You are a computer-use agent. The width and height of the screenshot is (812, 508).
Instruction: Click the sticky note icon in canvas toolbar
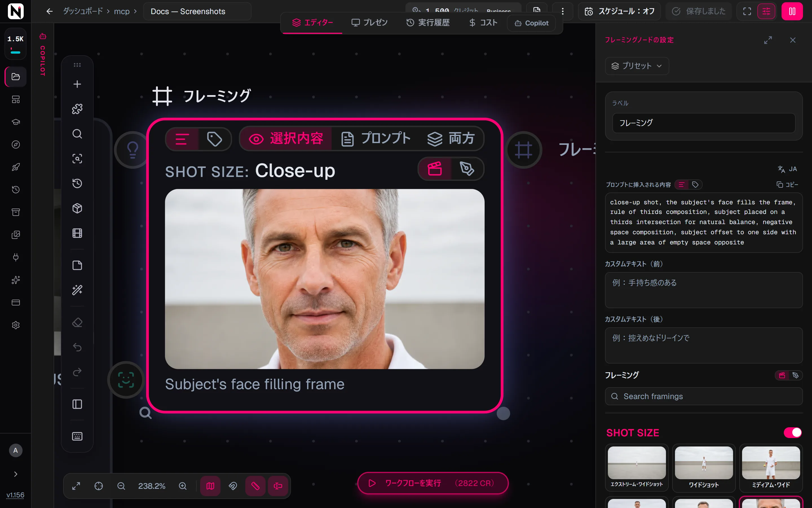pos(77,265)
